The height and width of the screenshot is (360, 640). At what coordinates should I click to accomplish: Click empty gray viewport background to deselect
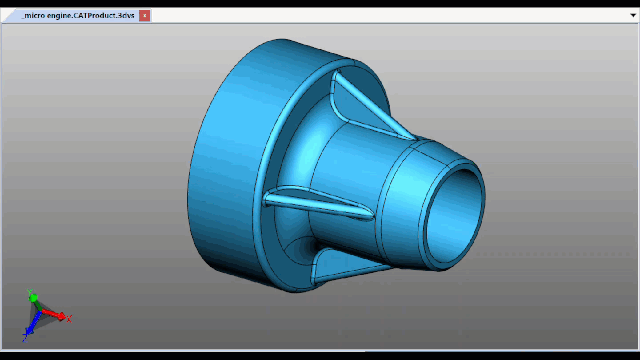coord(551,102)
